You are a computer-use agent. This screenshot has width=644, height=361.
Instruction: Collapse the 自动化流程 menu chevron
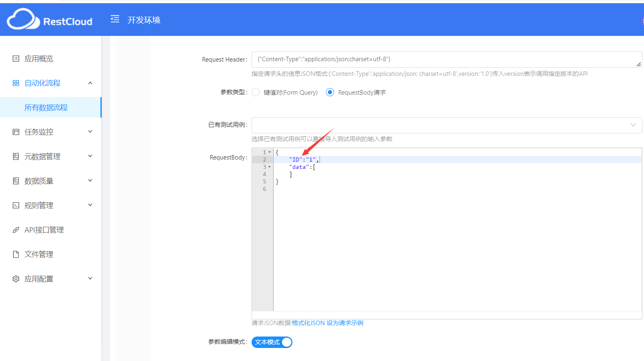click(90, 83)
